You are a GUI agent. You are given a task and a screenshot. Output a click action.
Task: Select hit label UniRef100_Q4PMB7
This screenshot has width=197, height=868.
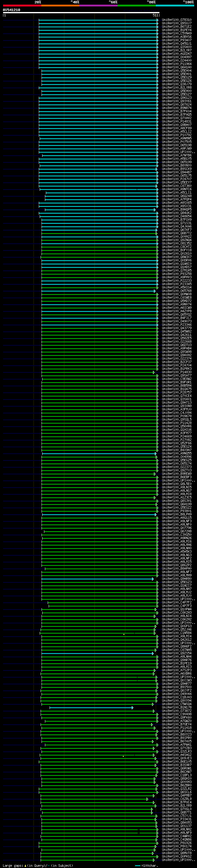tap(177, 795)
